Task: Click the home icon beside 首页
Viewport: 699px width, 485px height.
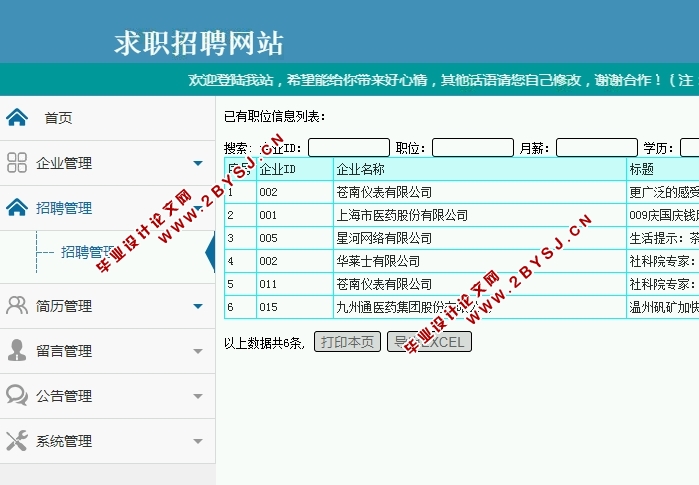Action: click(x=17, y=118)
